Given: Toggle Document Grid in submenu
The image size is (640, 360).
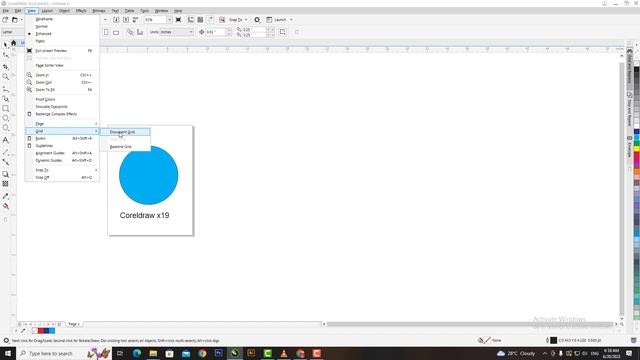Looking at the screenshot, I should coord(125,132).
